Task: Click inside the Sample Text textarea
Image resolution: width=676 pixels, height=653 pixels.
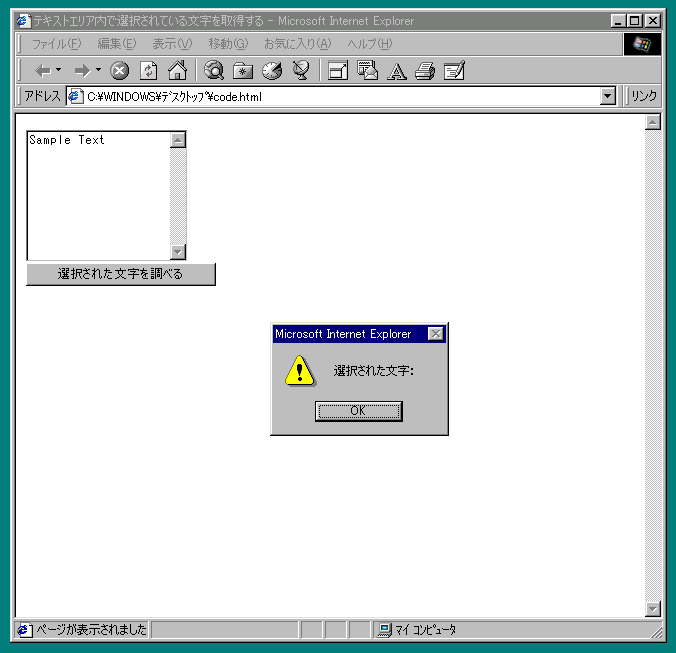Action: pos(99,196)
